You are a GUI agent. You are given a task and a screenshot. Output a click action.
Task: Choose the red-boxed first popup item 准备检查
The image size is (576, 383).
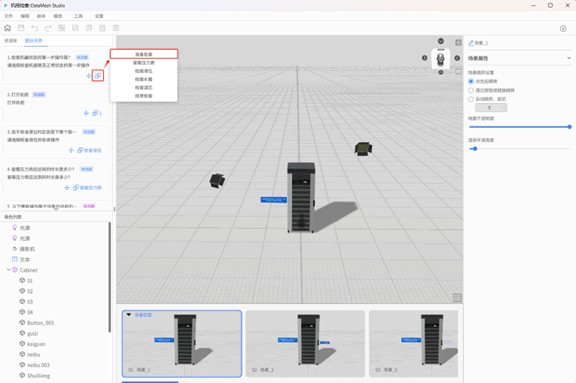pos(144,54)
